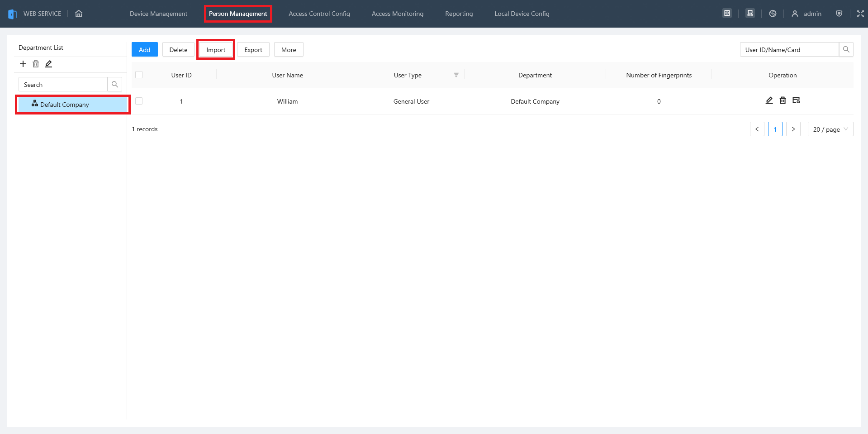Check the box for user William
The height and width of the screenshot is (434, 868).
point(139,101)
